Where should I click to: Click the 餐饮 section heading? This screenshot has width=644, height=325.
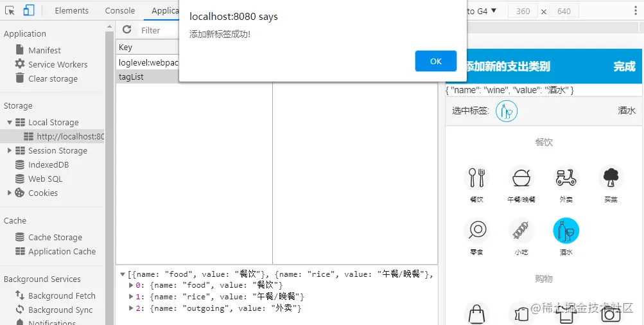point(544,142)
